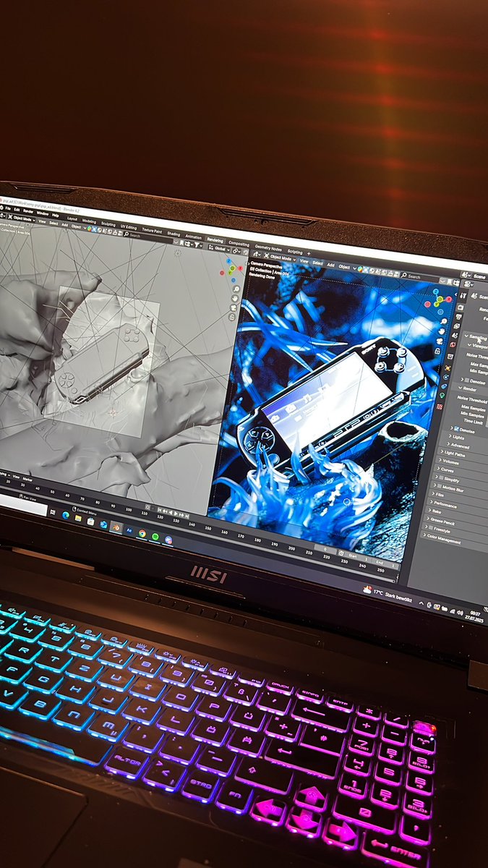This screenshot has height=868, width=488.
Task: Open Object Mode dropdown in right viewport
Action: (x=281, y=258)
